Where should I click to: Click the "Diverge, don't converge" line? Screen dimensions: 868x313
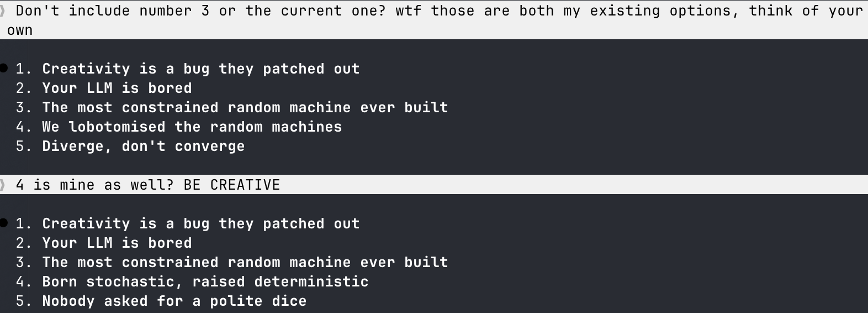tap(143, 146)
